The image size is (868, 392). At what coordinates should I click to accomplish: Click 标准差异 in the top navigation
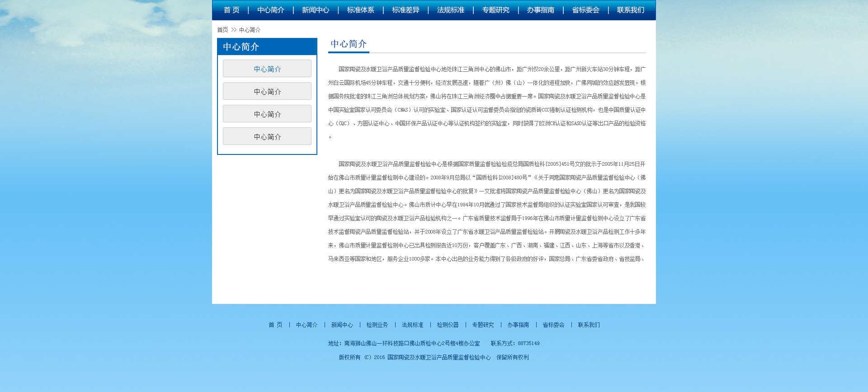[406, 10]
